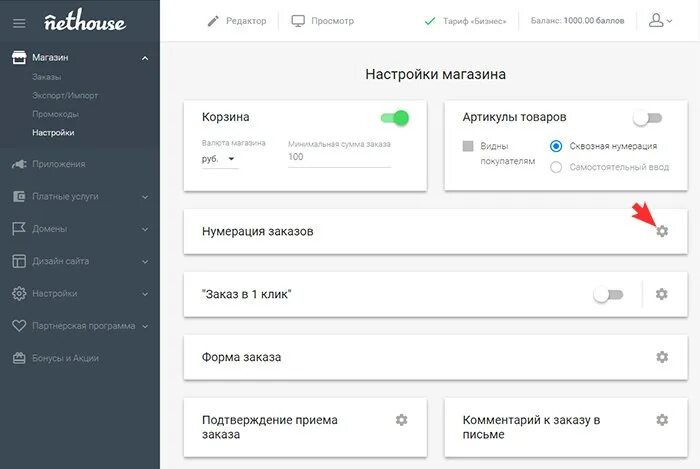
Task: Toggle the Корзина switch off
Action: click(395, 118)
